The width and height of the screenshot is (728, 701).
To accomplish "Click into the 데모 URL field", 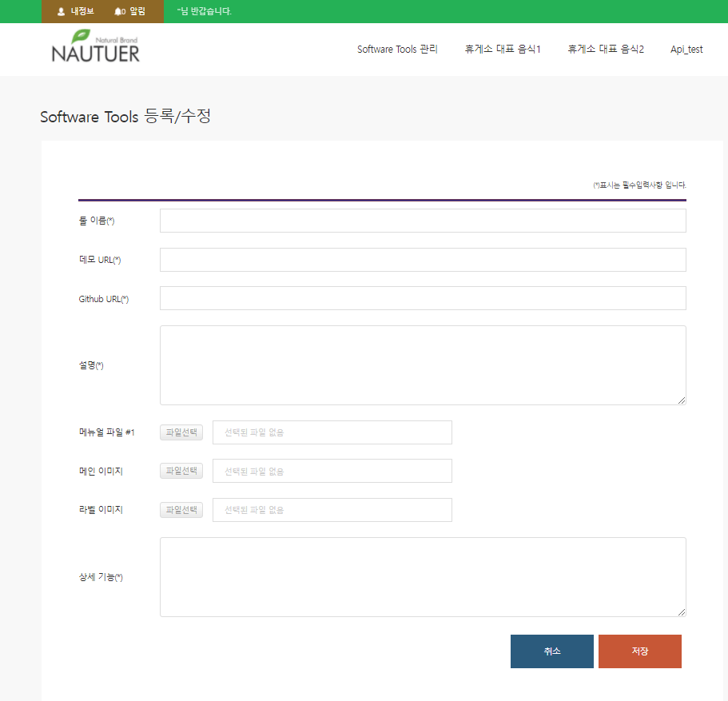I will (423, 260).
